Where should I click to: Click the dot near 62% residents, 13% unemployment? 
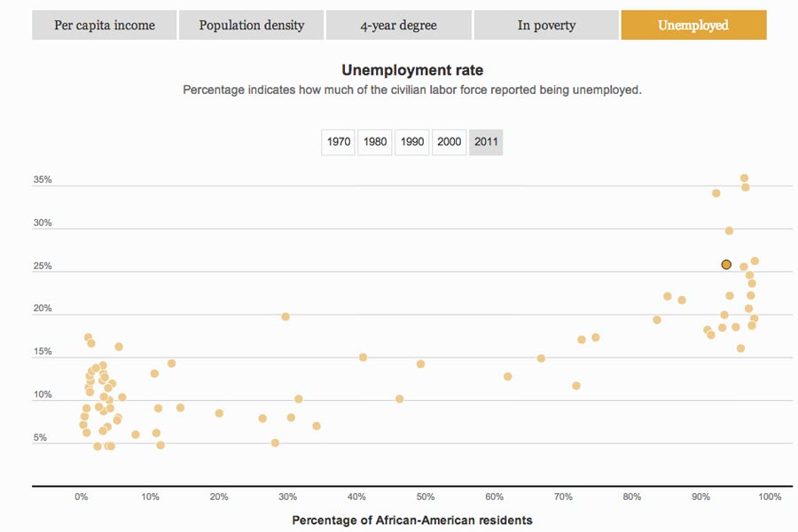click(508, 376)
